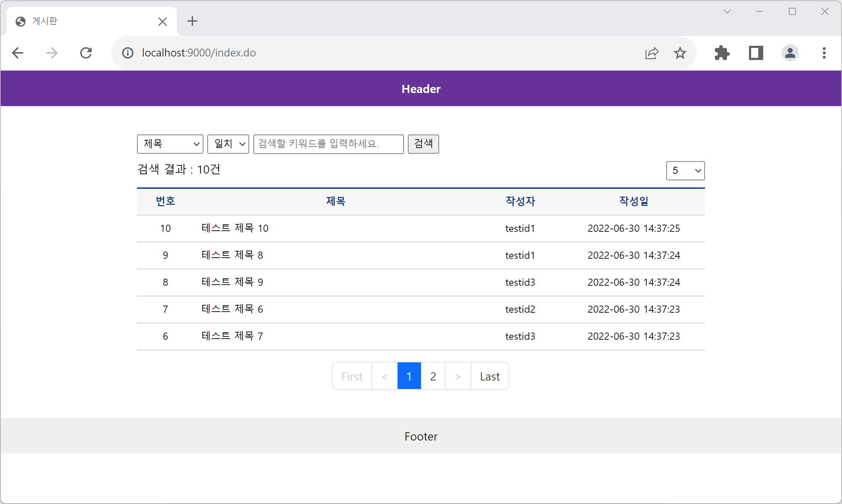
Task: Expand the 제목 search type dropdown
Action: click(x=170, y=144)
